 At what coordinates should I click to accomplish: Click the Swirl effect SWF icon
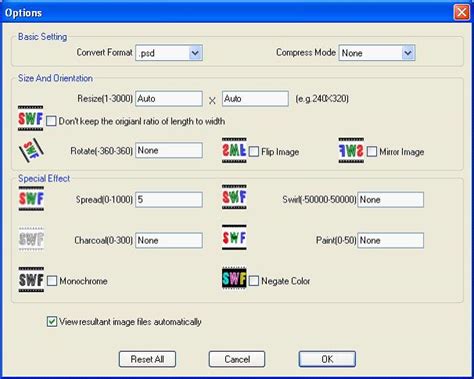pyautogui.click(x=234, y=197)
